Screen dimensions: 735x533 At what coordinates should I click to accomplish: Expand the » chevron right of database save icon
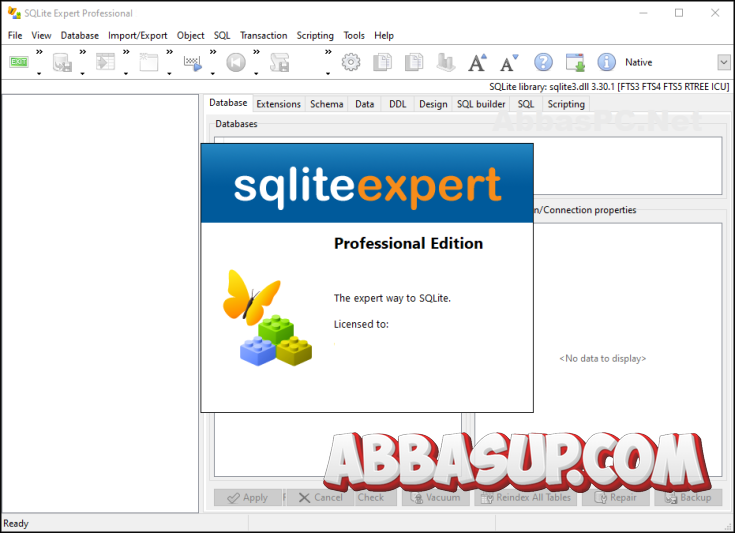click(x=82, y=52)
